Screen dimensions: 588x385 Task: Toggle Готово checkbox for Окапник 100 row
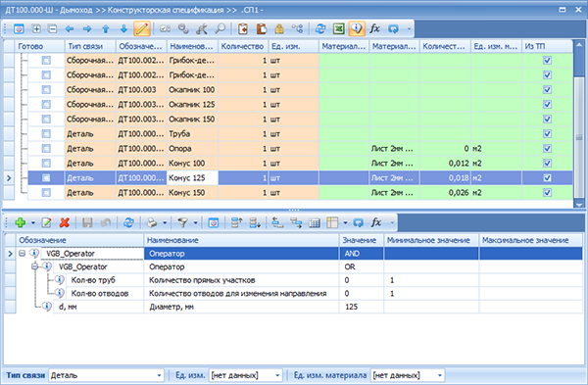(46, 89)
